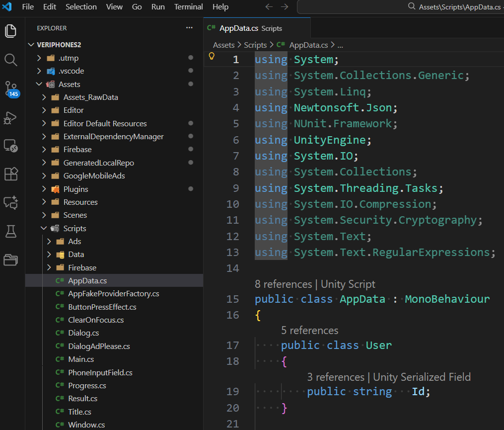Open Source Control with 145 changes
The width and height of the screenshot is (504, 430).
11,89
